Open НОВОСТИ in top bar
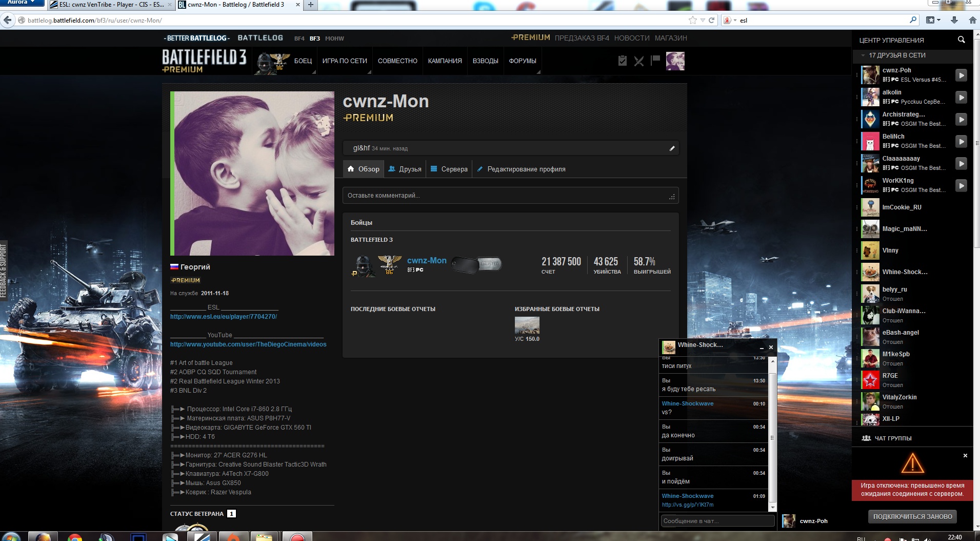 [x=632, y=38]
